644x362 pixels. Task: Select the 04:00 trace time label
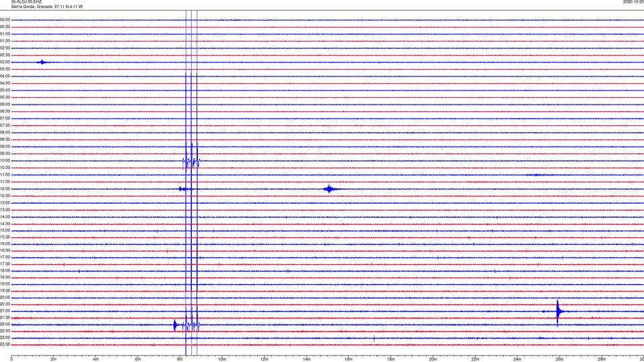click(5, 76)
